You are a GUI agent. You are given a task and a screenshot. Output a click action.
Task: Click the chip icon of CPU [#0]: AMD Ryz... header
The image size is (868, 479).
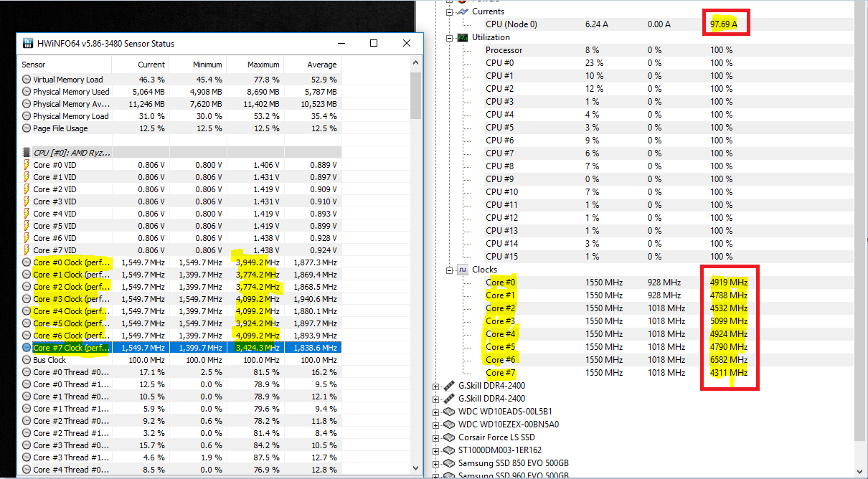coord(27,153)
